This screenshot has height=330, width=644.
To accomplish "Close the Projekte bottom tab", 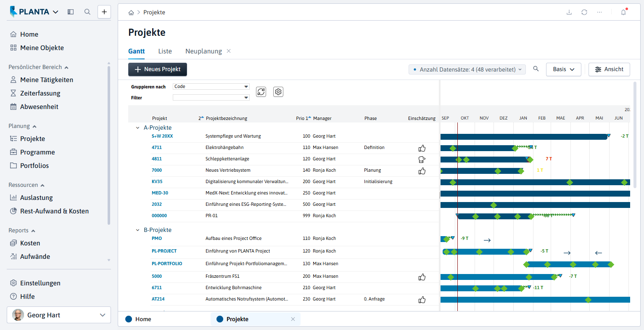I will click(293, 319).
